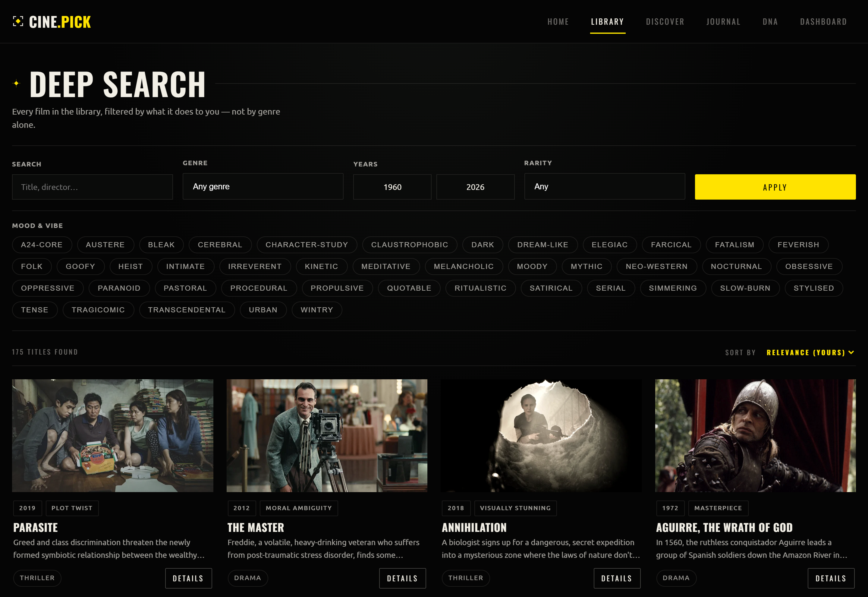The height and width of the screenshot is (597, 868).
Task: Open The Master poster thumbnail
Action: [x=327, y=435]
